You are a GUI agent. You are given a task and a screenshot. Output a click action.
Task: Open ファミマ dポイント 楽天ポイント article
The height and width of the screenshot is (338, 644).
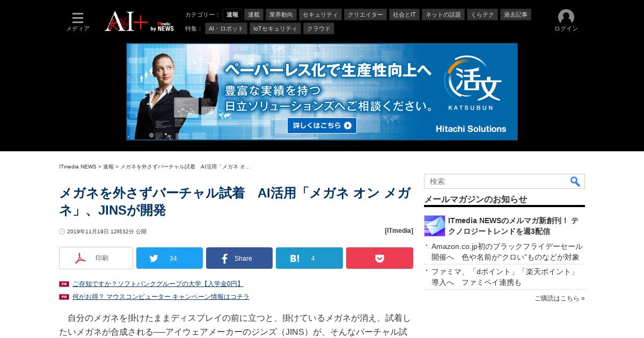tap(504, 277)
